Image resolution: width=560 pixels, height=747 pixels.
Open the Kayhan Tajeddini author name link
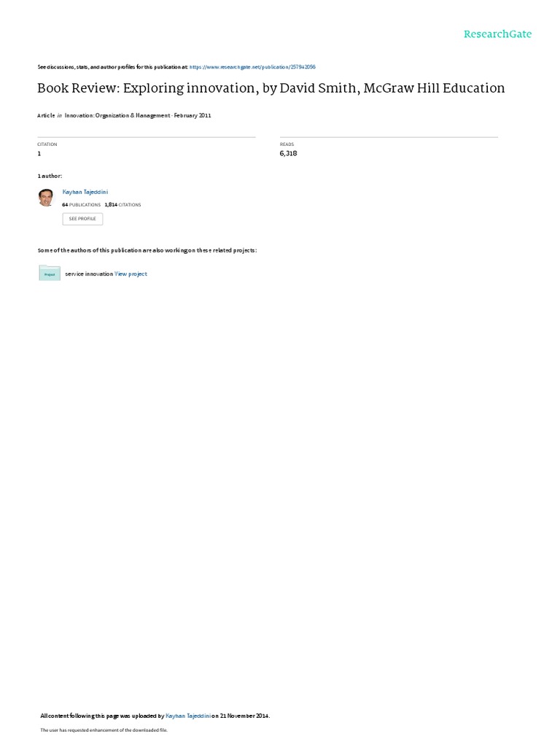85,192
